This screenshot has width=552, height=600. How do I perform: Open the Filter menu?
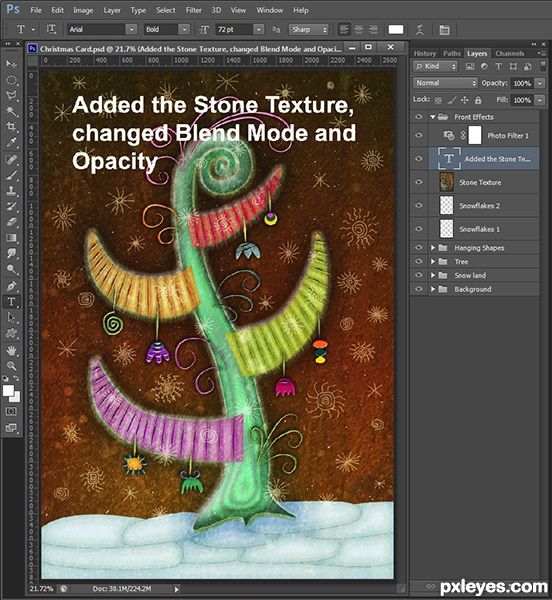point(194,10)
